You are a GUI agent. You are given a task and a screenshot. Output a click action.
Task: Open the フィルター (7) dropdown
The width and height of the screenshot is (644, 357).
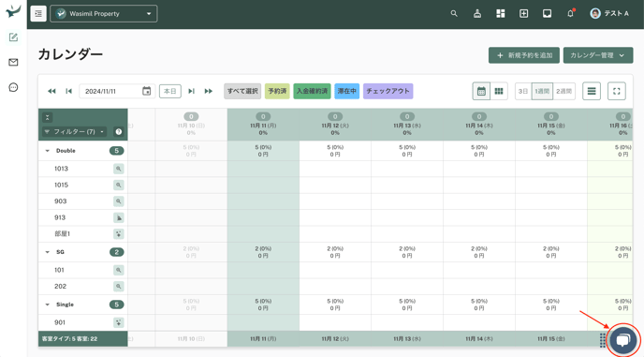tap(74, 131)
